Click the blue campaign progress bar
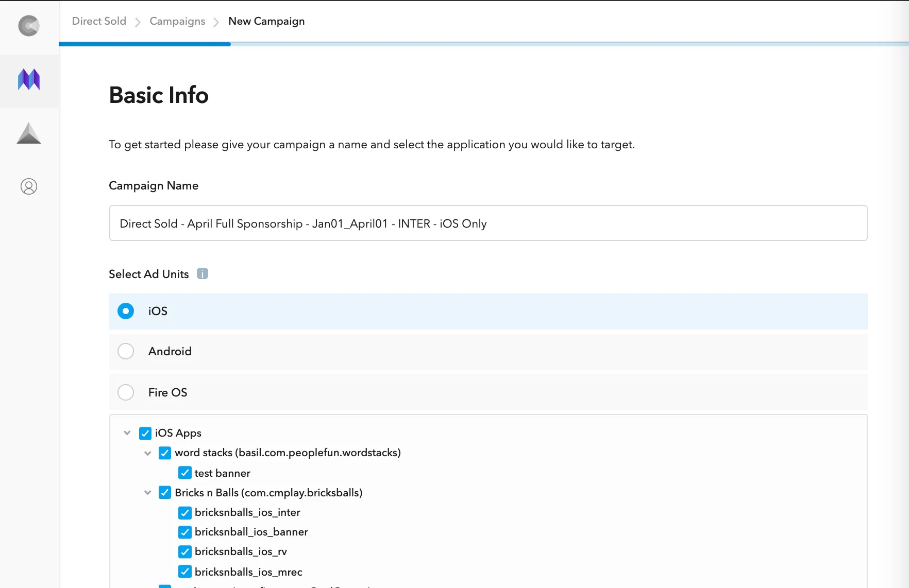Viewport: 909px width, 588px height. [x=145, y=44]
